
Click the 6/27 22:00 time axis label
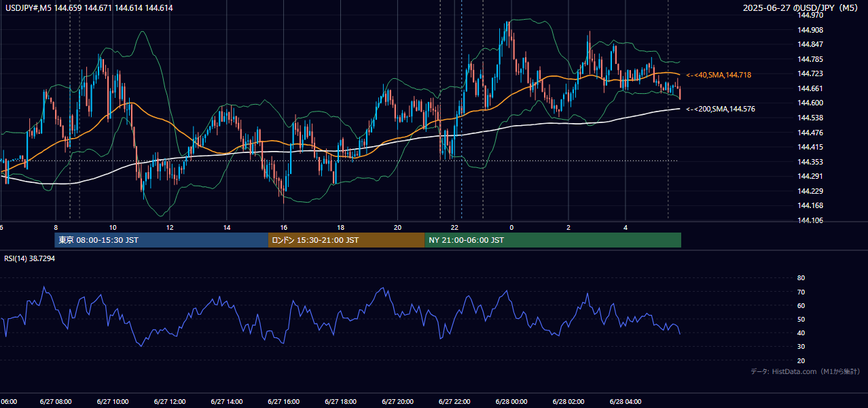455,402
